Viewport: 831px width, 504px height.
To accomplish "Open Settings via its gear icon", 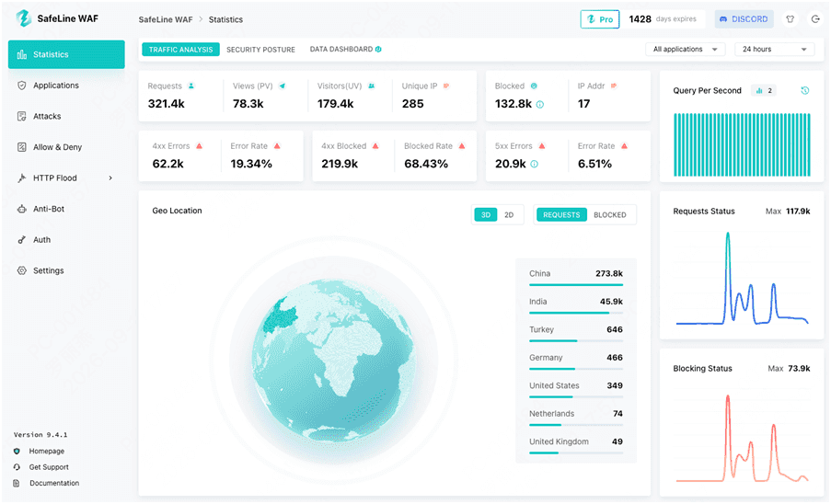I will point(22,270).
